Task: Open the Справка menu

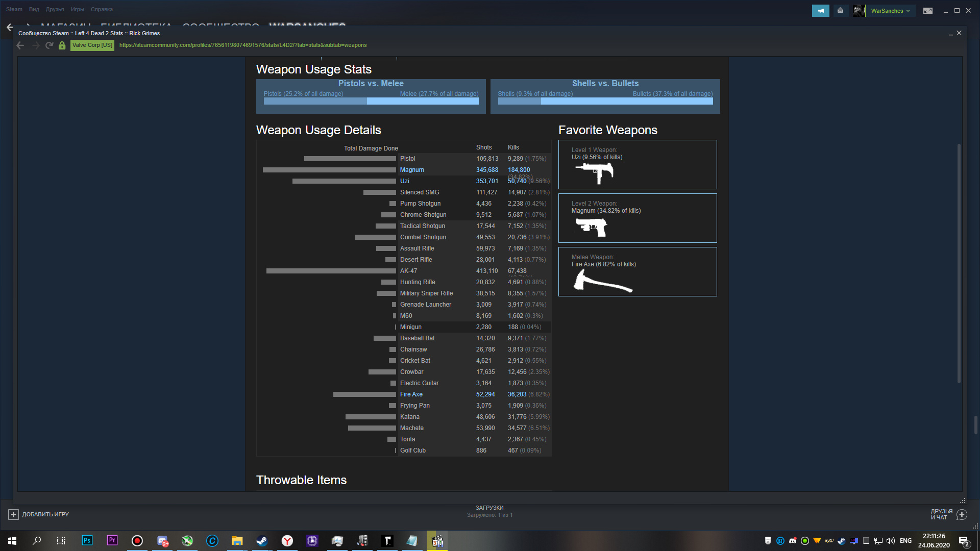Action: click(102, 9)
